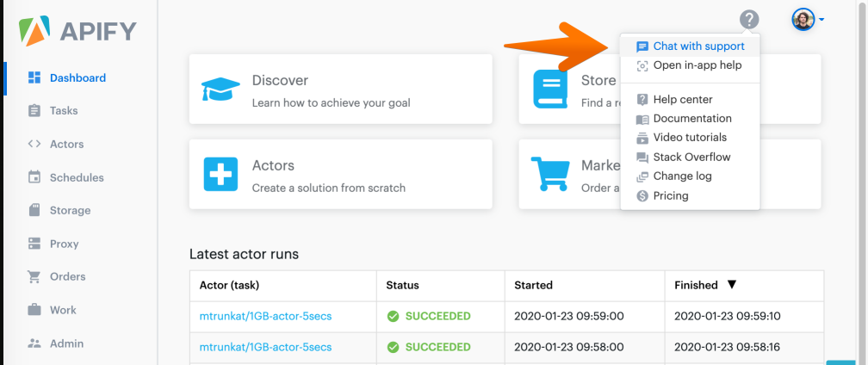
Task: Open Help center from menu
Action: click(x=683, y=100)
